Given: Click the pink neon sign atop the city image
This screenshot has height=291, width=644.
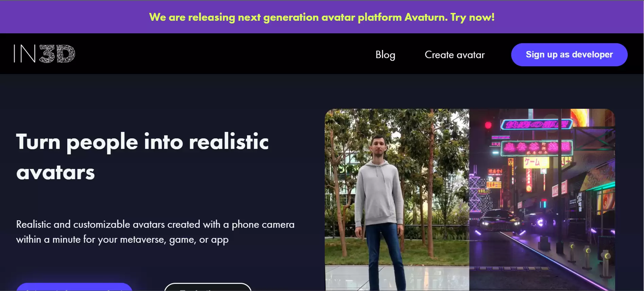Looking at the screenshot, I should click(x=536, y=124).
